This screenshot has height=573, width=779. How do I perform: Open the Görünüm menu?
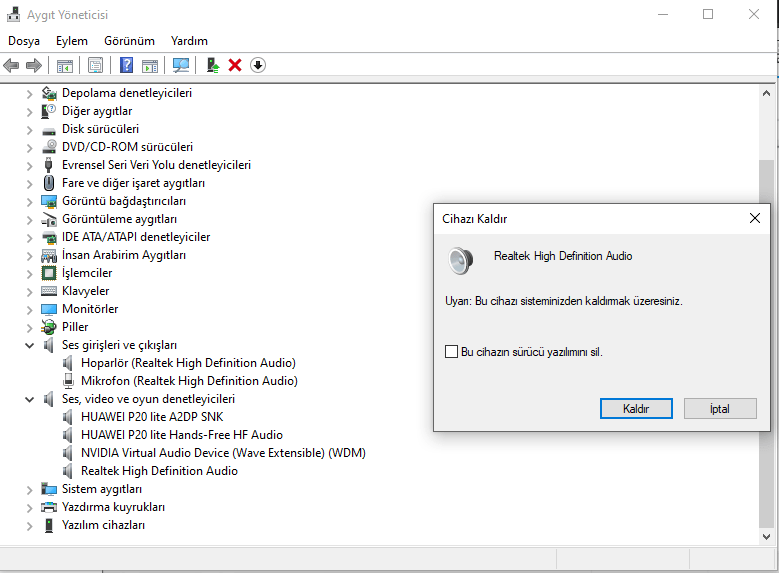coord(129,41)
